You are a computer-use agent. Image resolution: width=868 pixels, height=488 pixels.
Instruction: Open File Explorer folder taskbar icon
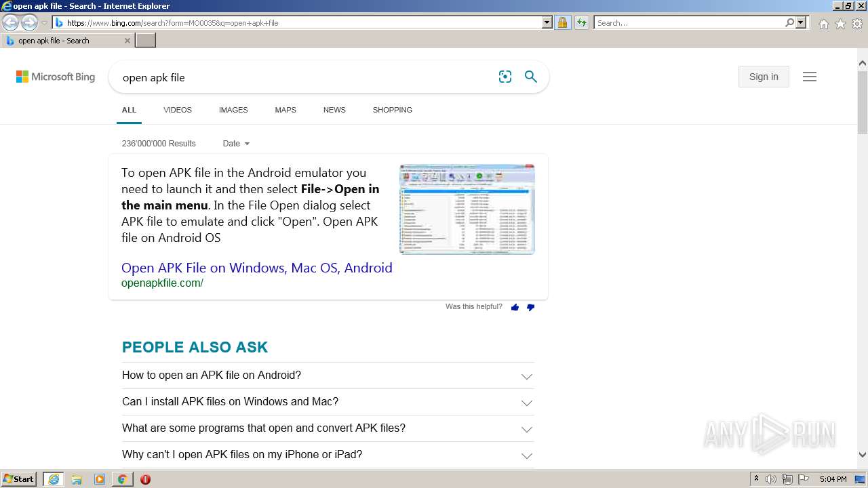tap(77, 479)
